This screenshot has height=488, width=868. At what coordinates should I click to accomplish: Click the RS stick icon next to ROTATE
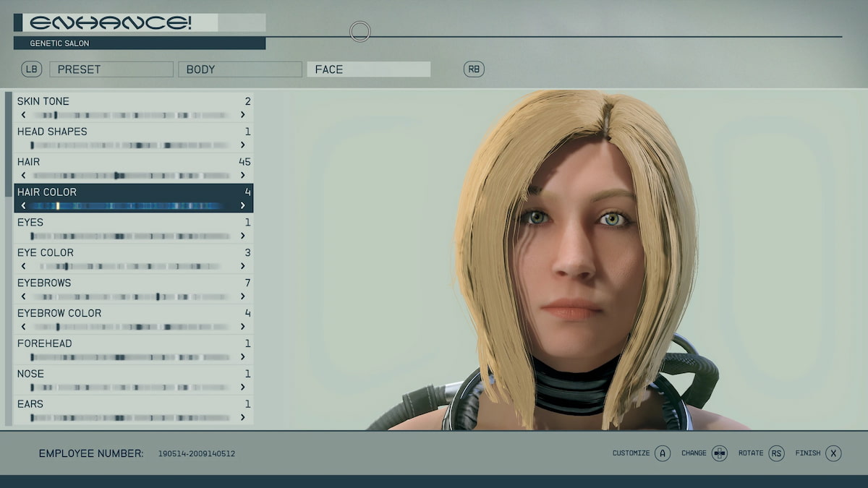coord(776,453)
